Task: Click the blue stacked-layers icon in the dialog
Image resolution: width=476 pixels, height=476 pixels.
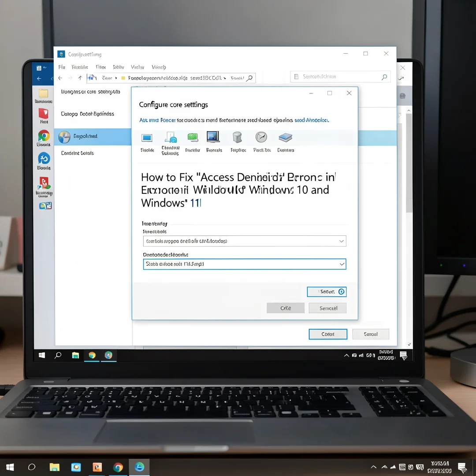Action: tap(285, 138)
